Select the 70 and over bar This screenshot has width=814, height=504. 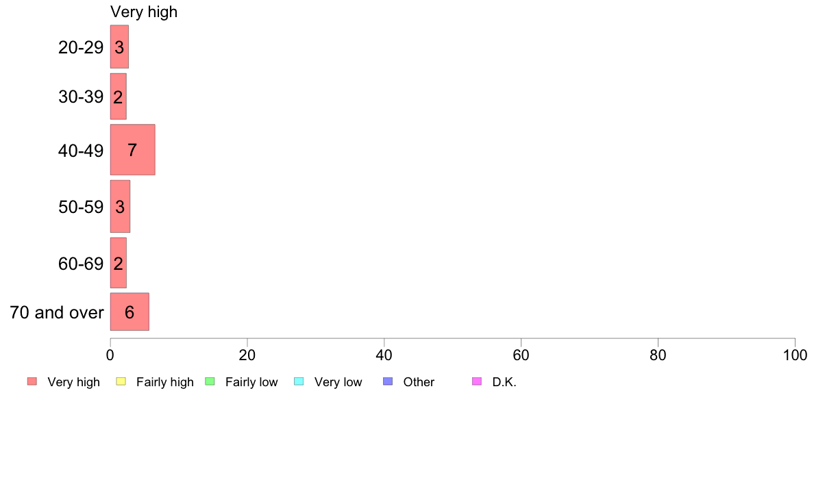click(x=129, y=312)
